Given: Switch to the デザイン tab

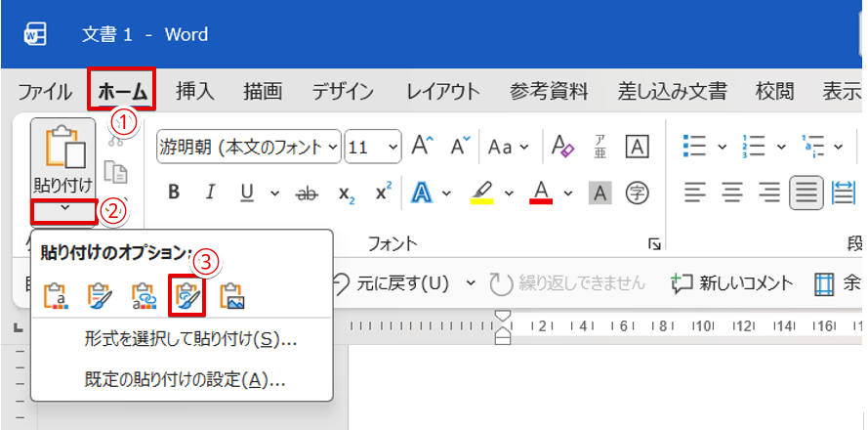Looking at the screenshot, I should 343,92.
